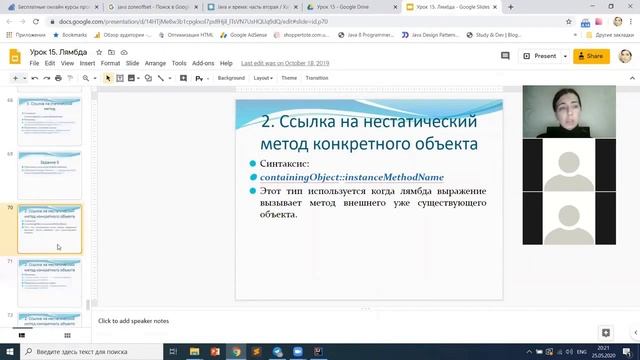Screen dimensions: 640x360
Task: Select slide 69 thumbnail Задание 5
Action: (49, 175)
